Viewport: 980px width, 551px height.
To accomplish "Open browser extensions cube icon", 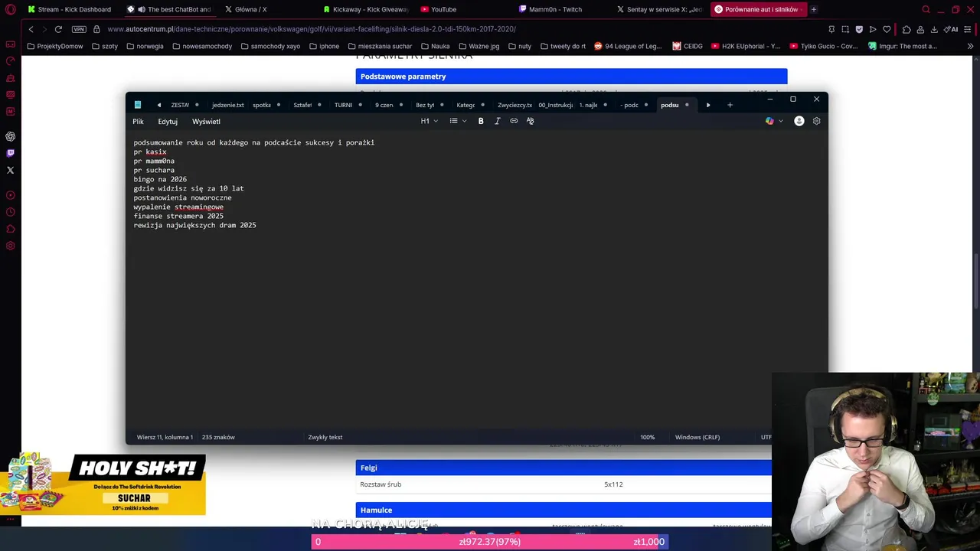I will pos(906,29).
